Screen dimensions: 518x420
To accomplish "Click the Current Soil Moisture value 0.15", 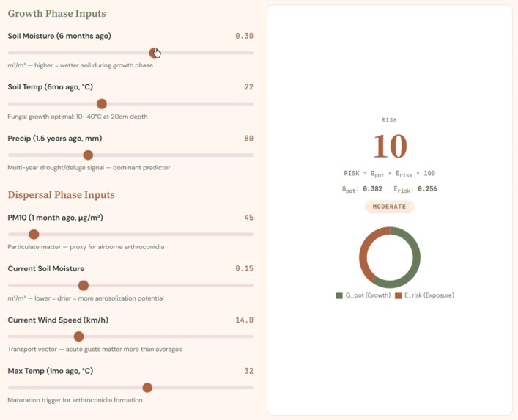I will click(x=244, y=269).
